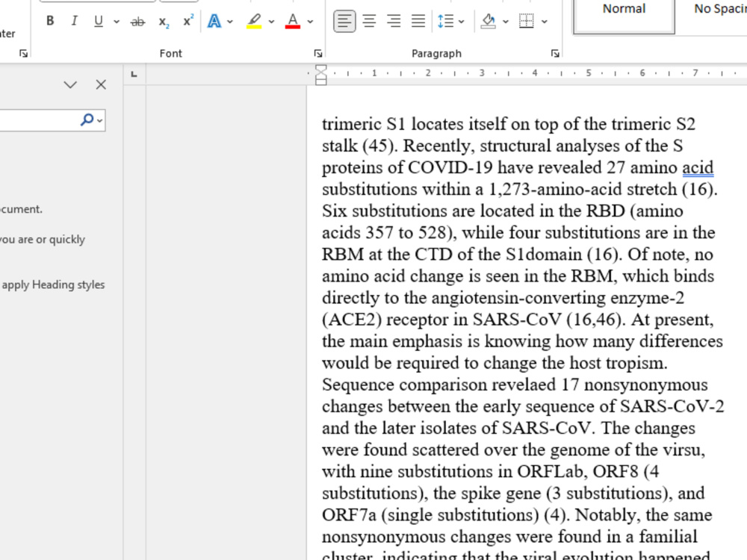Viewport: 747px width, 560px height.
Task: Open Text Highlight Color dropdown arrow
Action: coord(272,22)
